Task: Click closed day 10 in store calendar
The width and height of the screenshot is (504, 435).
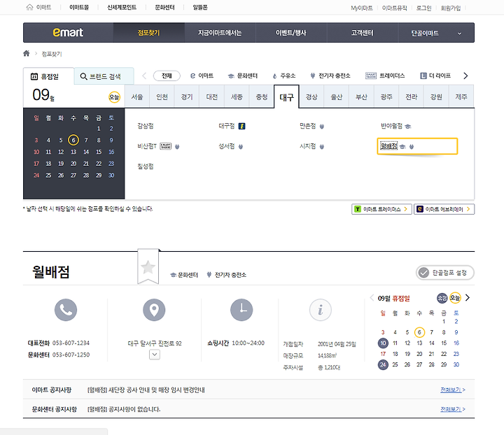Action: [x=383, y=343]
